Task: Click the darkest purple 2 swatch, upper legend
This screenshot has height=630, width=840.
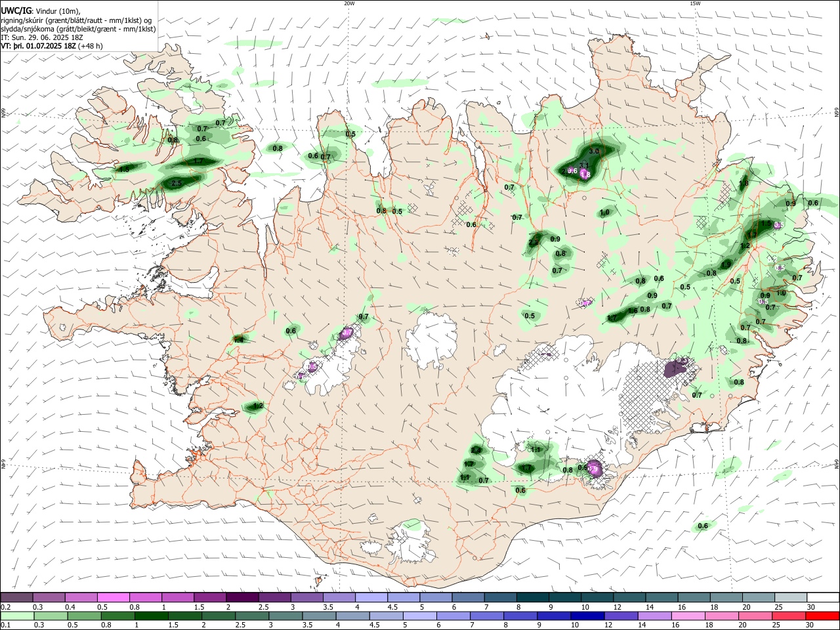Action: pos(242,597)
